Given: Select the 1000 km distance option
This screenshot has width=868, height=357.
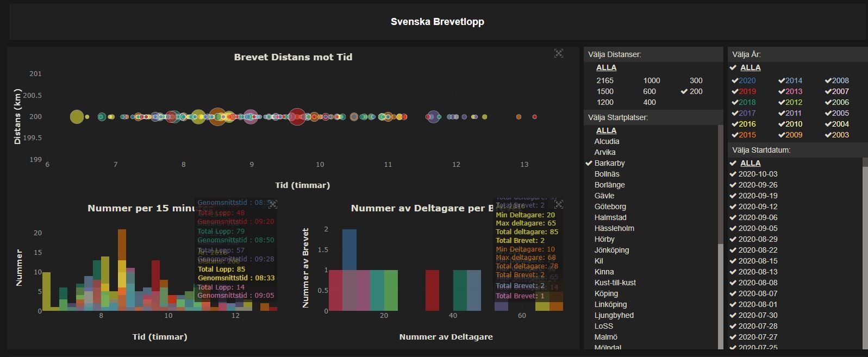Looking at the screenshot, I should pos(652,80).
